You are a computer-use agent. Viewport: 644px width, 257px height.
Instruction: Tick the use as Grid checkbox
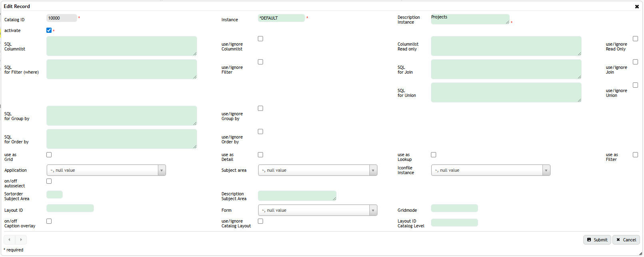click(49, 155)
